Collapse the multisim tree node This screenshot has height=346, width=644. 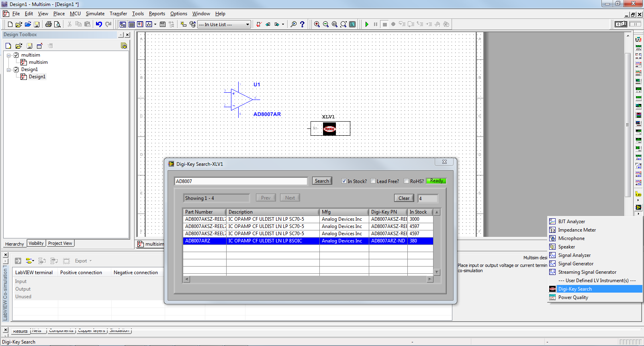point(8,55)
